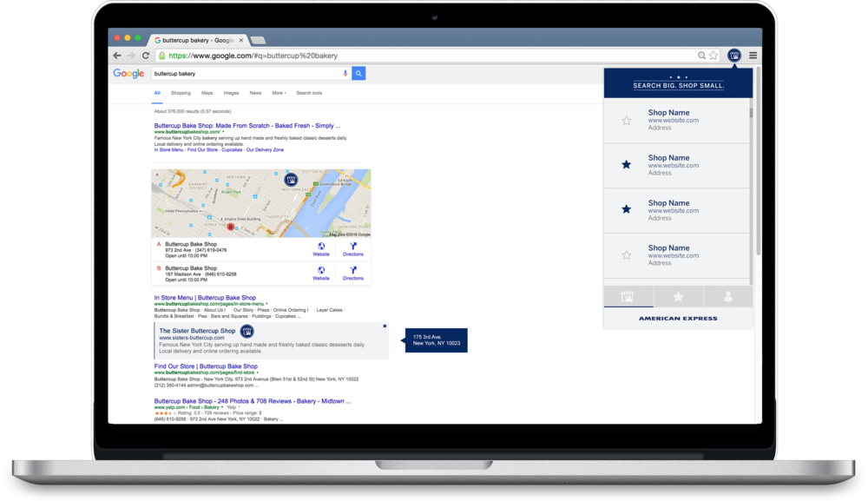Screen dimensions: 868x501
Task: Select the All search tab
Action: (157, 93)
